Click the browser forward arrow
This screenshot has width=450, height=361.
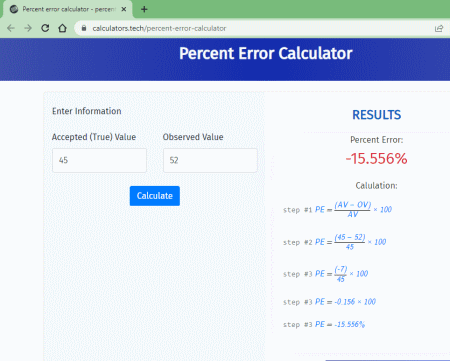pos(28,28)
